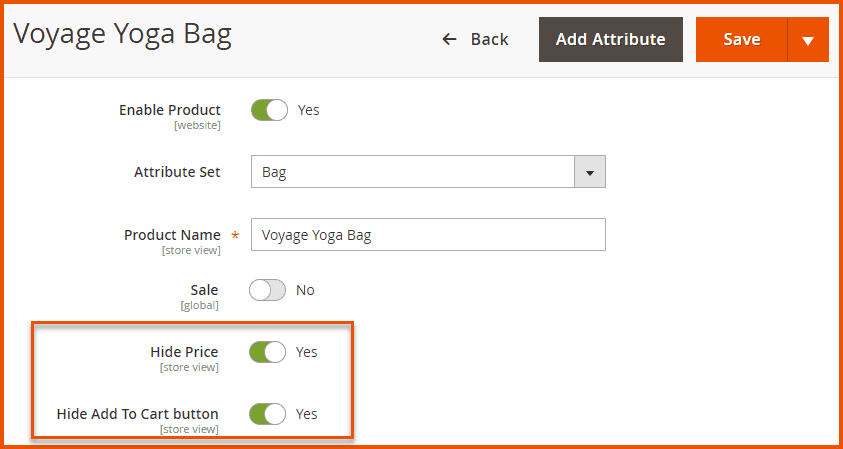Go back using the Back link
This screenshot has height=449, width=843.
pyautogui.click(x=488, y=40)
